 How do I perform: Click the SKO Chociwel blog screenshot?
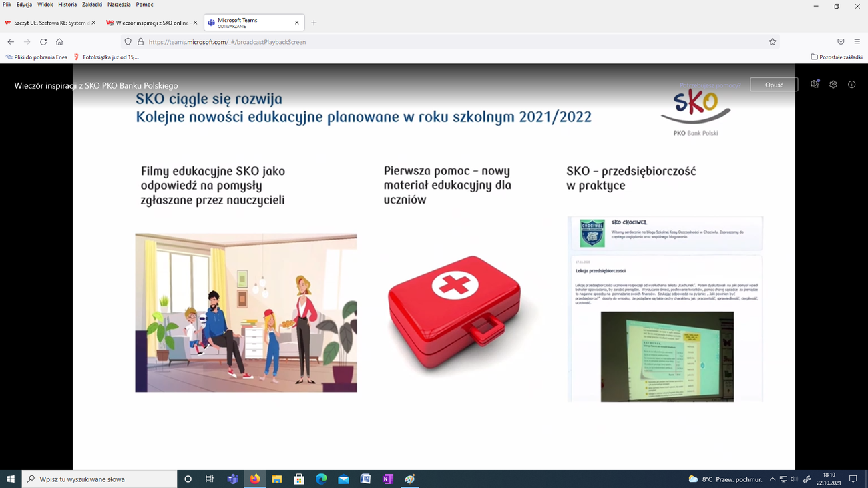(x=665, y=308)
